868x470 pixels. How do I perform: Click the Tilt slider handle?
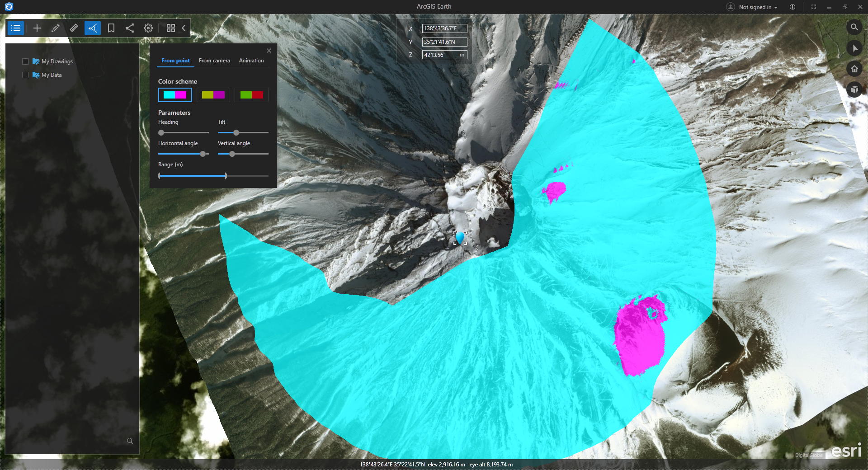236,132
